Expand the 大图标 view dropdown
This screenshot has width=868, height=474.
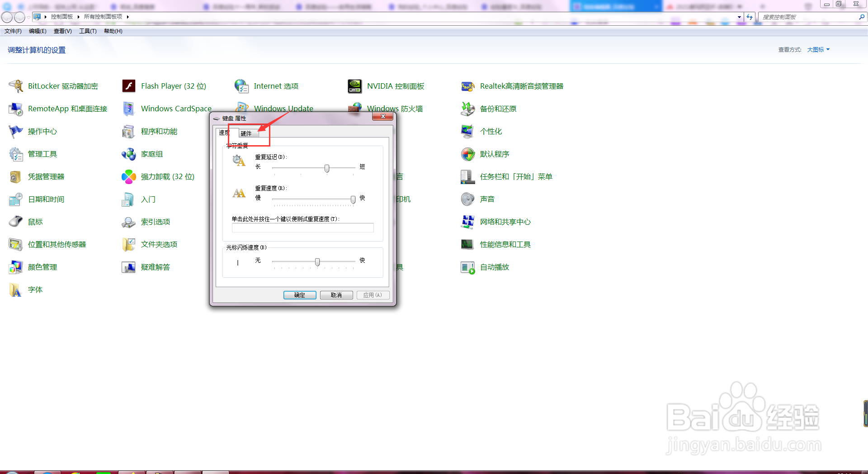point(818,50)
